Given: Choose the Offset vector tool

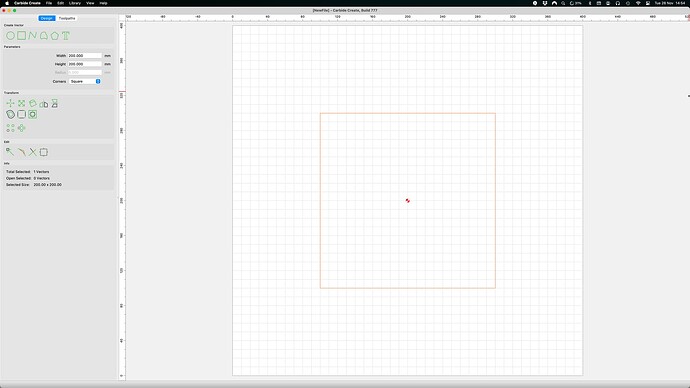Looking at the screenshot, I should [22, 114].
